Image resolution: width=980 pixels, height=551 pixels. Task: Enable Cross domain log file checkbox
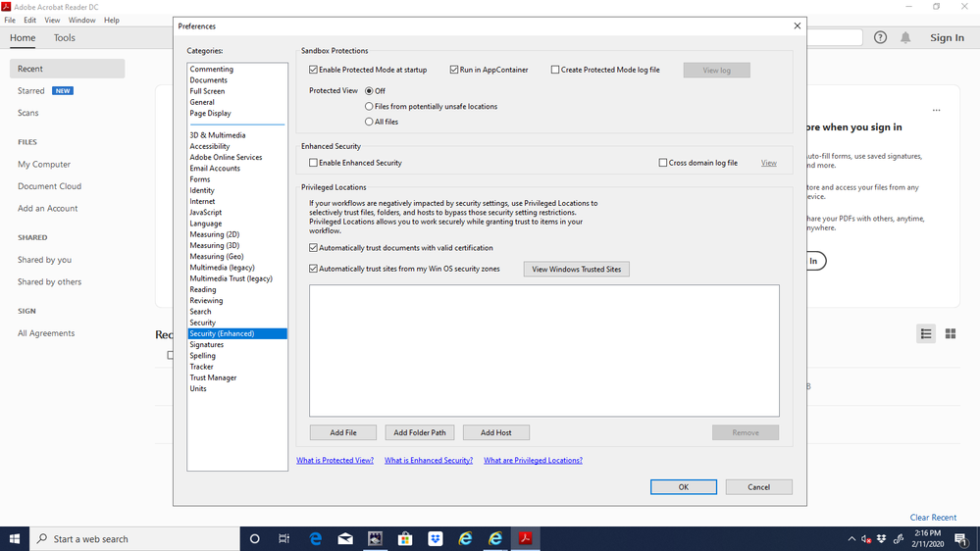tap(662, 163)
